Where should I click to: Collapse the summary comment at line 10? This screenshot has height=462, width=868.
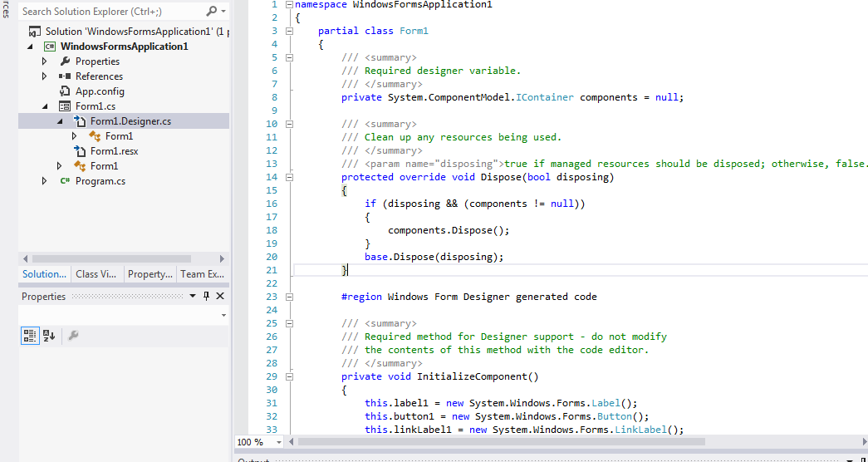pyautogui.click(x=289, y=124)
